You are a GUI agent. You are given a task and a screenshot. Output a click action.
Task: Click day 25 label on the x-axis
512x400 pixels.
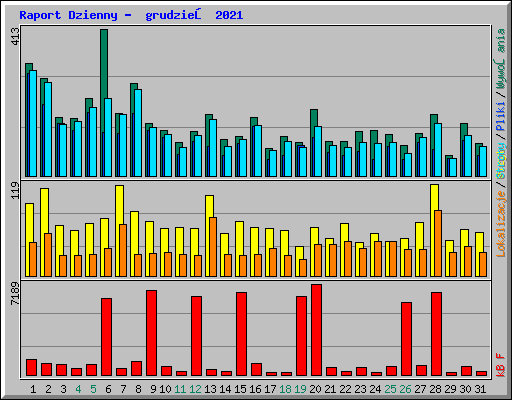[x=390, y=389]
